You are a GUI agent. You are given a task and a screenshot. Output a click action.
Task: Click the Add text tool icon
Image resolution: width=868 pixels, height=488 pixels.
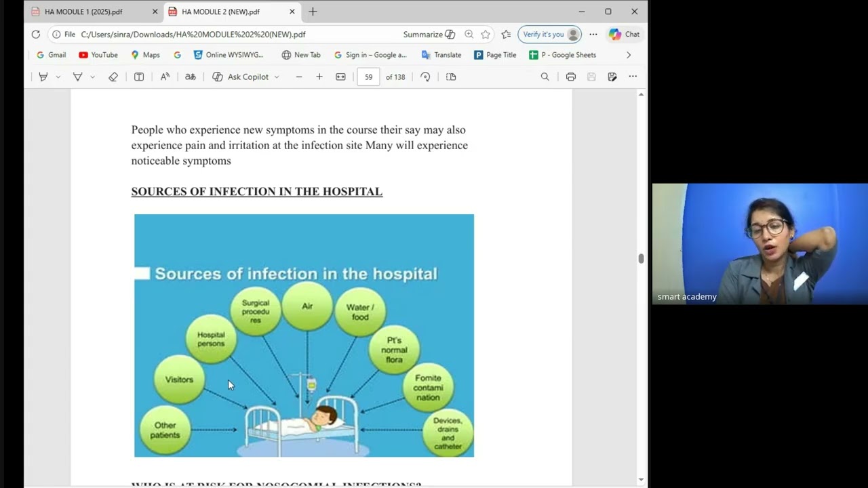(x=139, y=77)
